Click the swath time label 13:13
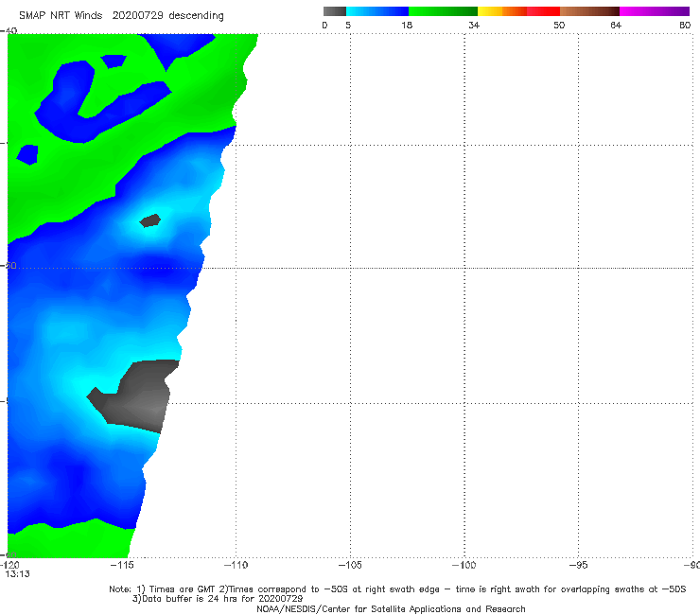 coord(17,574)
